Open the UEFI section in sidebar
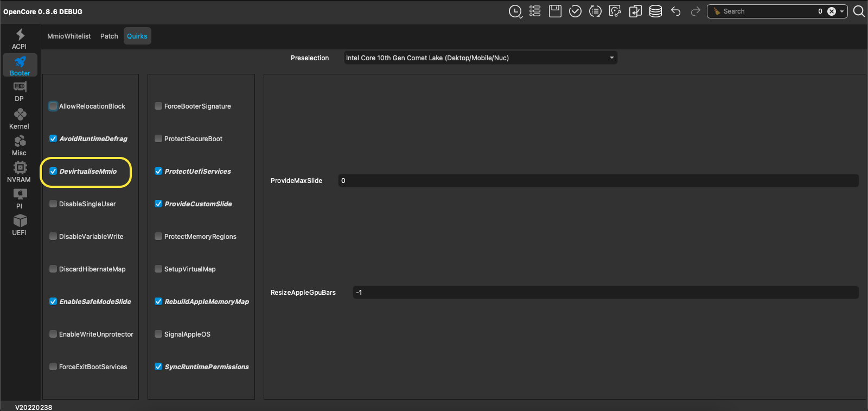 [20, 225]
